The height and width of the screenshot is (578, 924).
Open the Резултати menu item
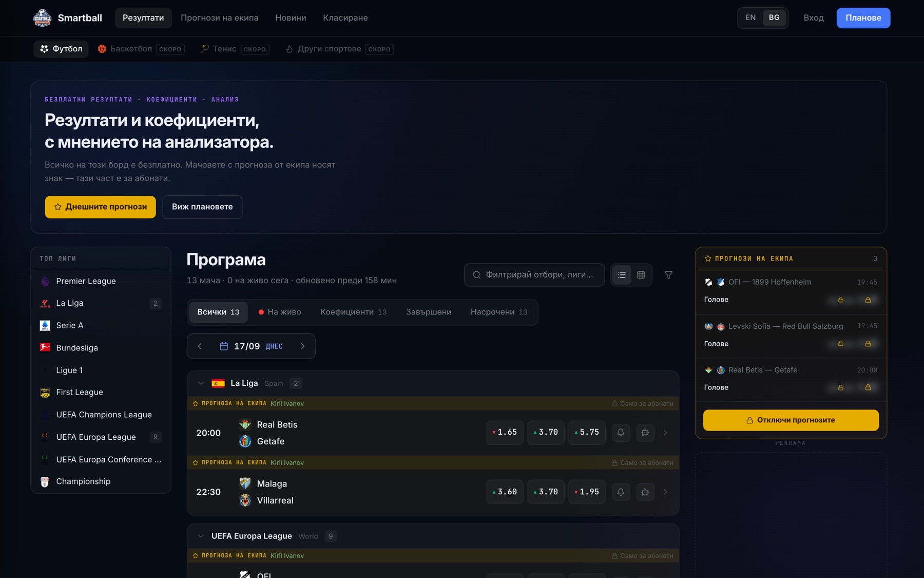tap(143, 18)
